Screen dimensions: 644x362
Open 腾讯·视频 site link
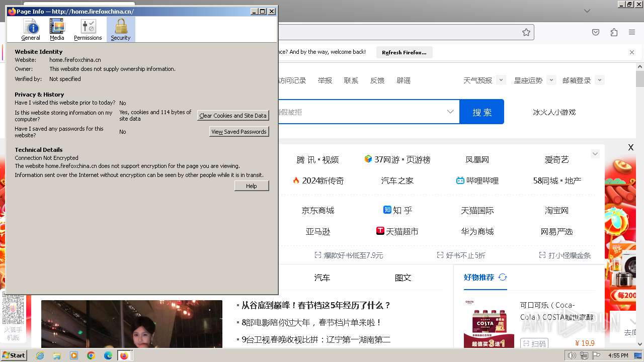tap(317, 160)
